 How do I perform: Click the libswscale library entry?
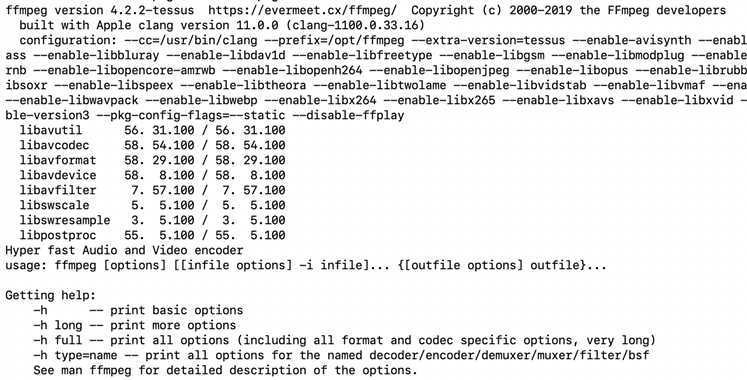pyautogui.click(x=152, y=205)
